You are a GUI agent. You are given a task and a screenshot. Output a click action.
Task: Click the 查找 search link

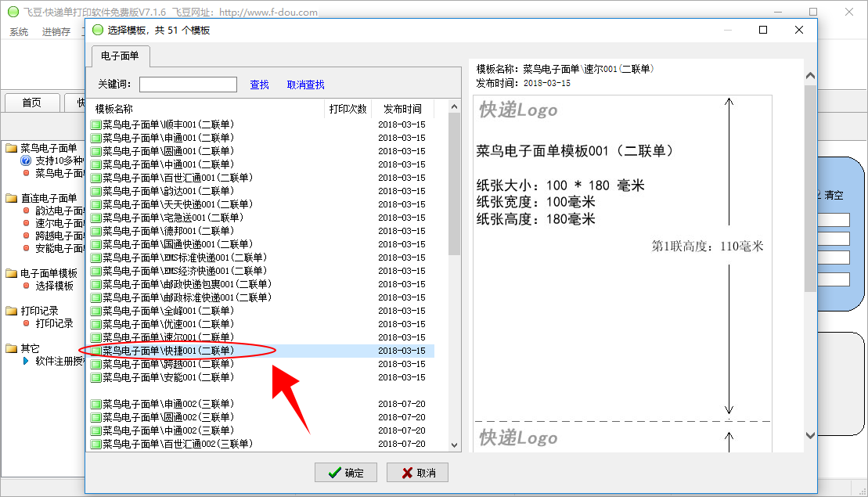coord(259,84)
